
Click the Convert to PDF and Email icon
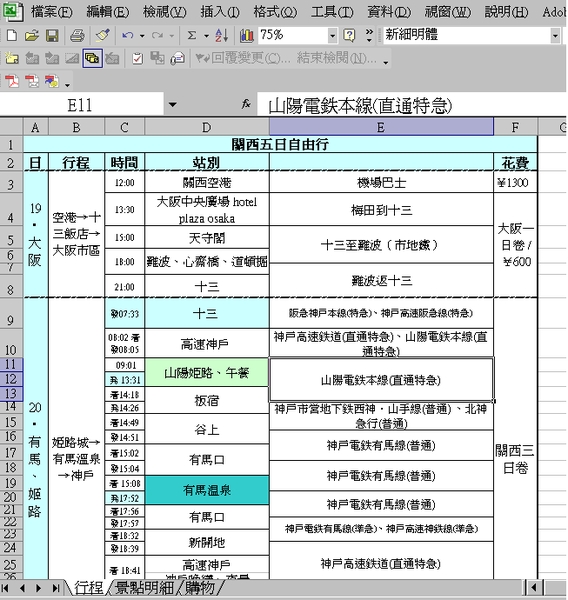coord(32,81)
